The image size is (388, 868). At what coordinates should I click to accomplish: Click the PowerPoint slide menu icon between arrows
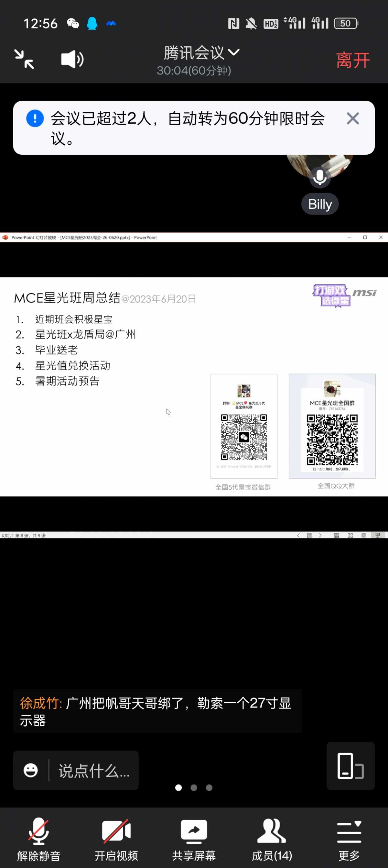[309, 535]
